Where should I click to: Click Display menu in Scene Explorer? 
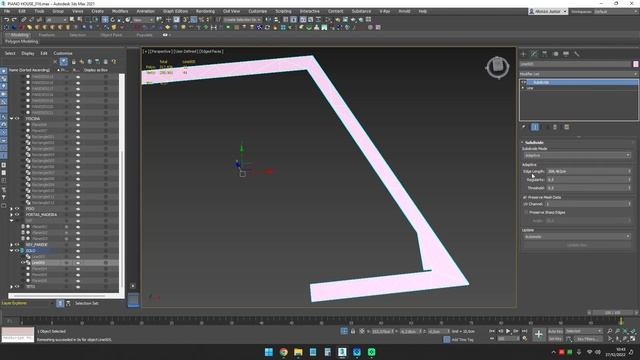(x=28, y=53)
